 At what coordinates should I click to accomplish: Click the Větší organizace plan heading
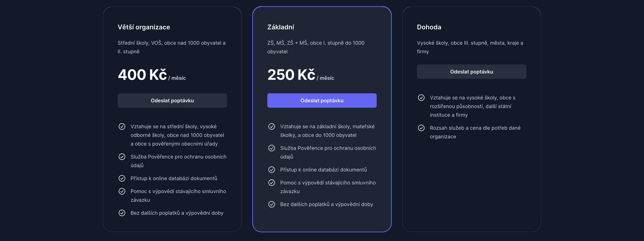click(x=144, y=27)
